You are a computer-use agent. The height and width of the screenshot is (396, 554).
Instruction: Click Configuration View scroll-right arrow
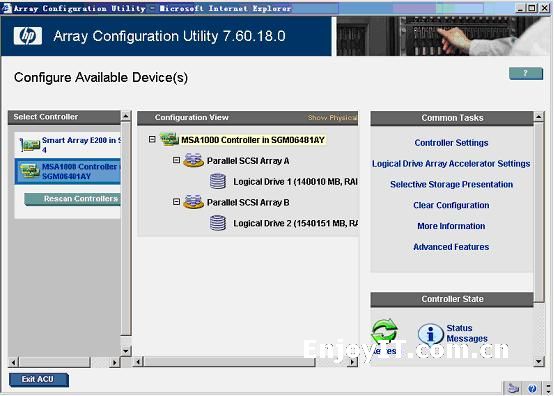352,362
